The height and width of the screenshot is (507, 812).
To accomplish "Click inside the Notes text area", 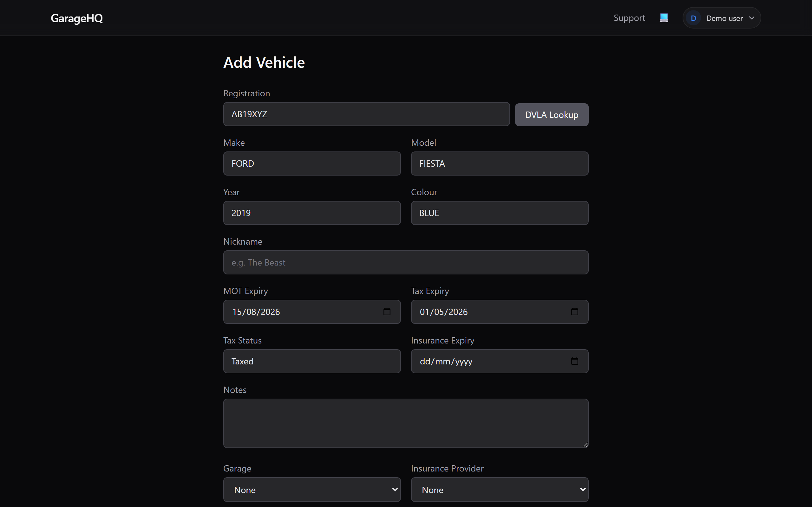I will click(405, 423).
